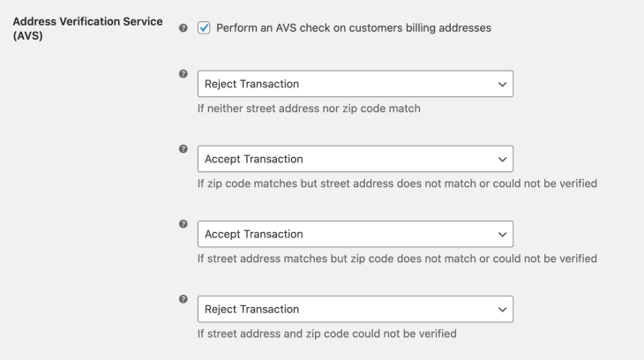Click the Address Verification Service (AVS) heading
This screenshot has width=644, height=360.
tap(87, 28)
